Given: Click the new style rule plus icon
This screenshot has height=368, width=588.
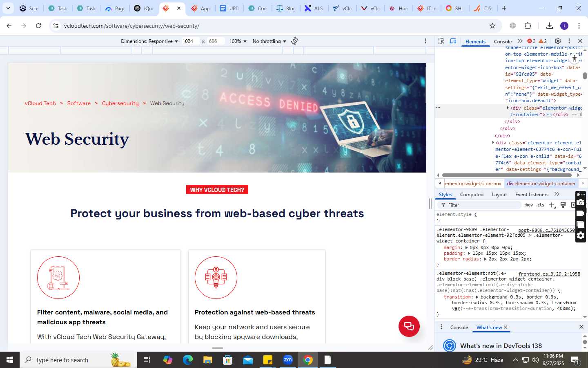Looking at the screenshot, I should click(552, 205).
